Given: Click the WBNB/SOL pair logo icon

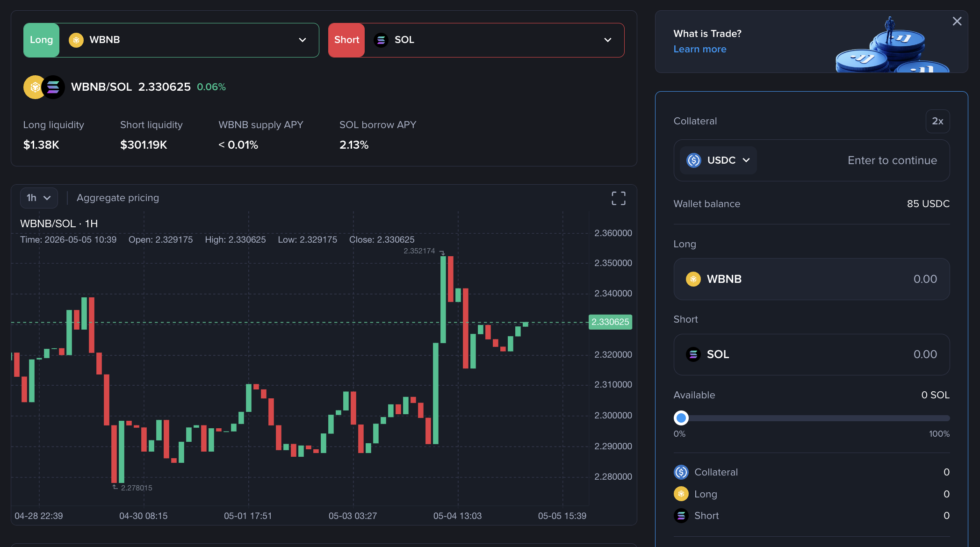Looking at the screenshot, I should point(44,87).
